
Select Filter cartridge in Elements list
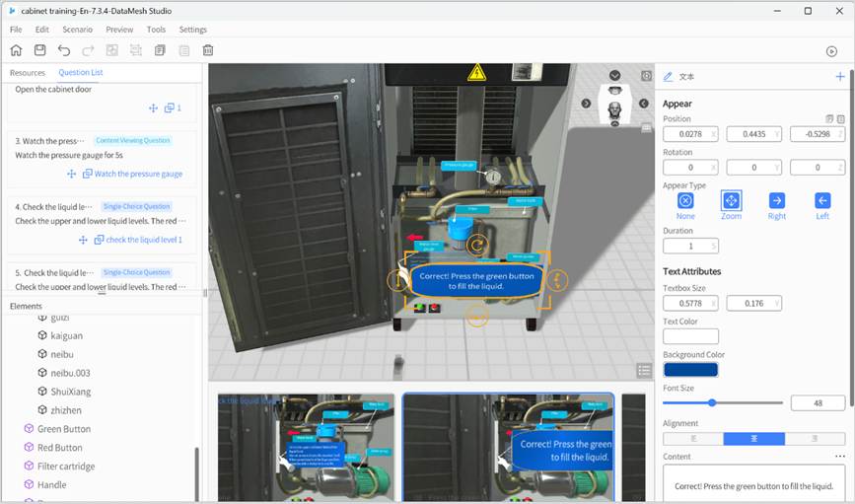[66, 466]
